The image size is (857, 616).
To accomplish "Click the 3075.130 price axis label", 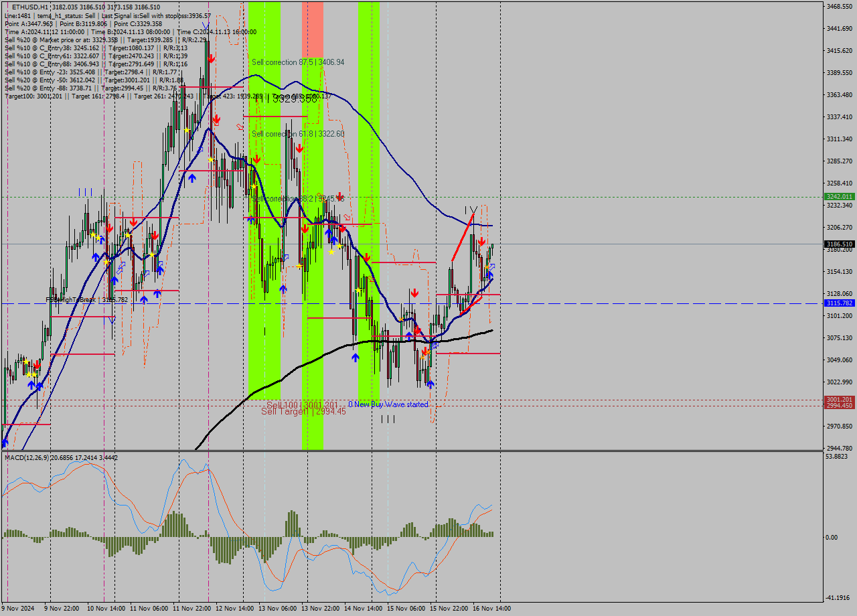I will tap(839, 337).
